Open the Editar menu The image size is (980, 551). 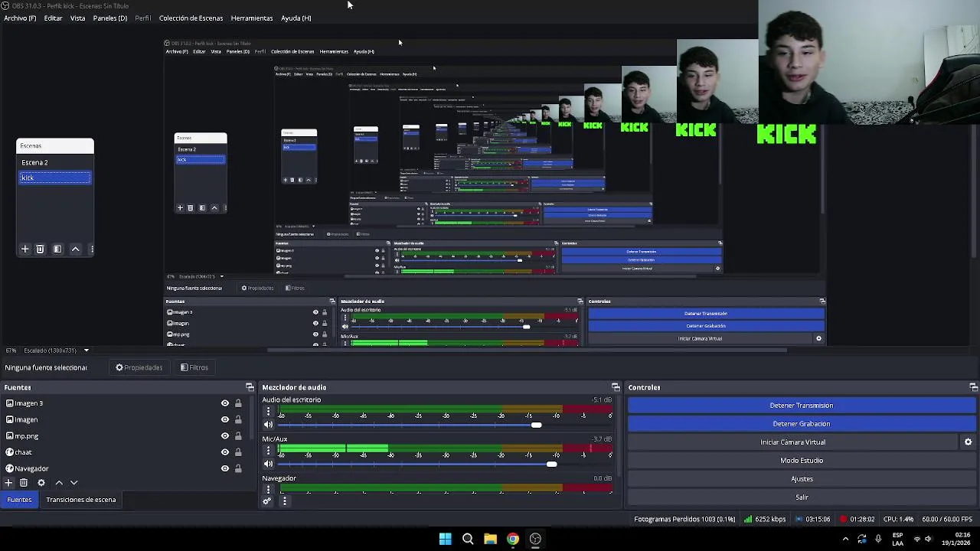pos(53,18)
